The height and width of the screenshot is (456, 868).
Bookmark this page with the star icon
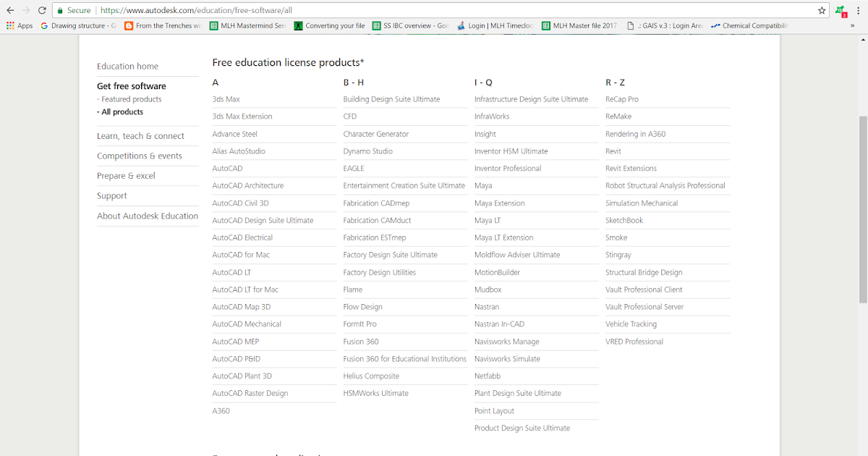[x=822, y=11]
